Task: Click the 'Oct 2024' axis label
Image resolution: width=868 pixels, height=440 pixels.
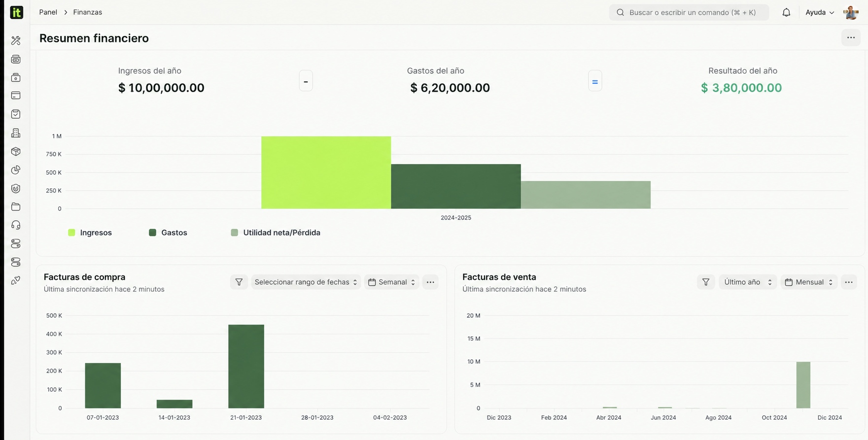Action: [x=774, y=417]
